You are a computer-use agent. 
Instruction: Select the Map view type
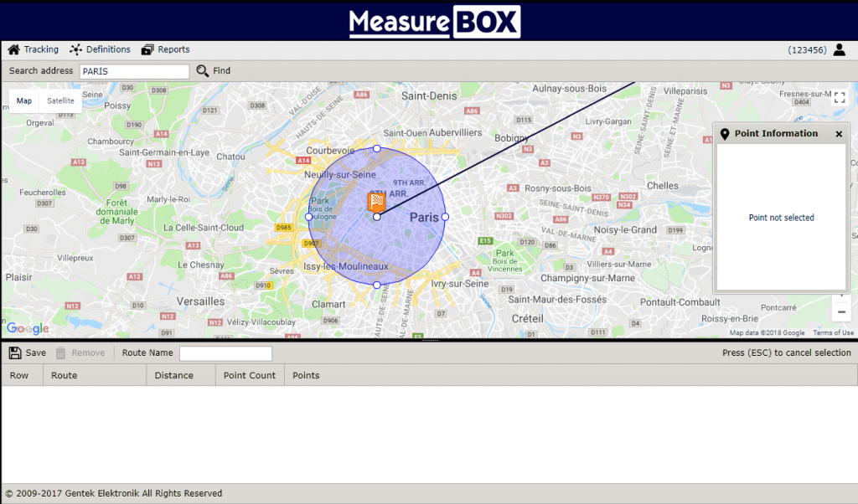pos(24,101)
